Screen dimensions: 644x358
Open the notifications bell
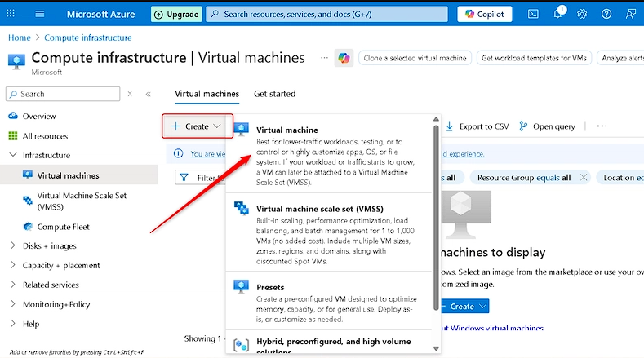pos(557,14)
